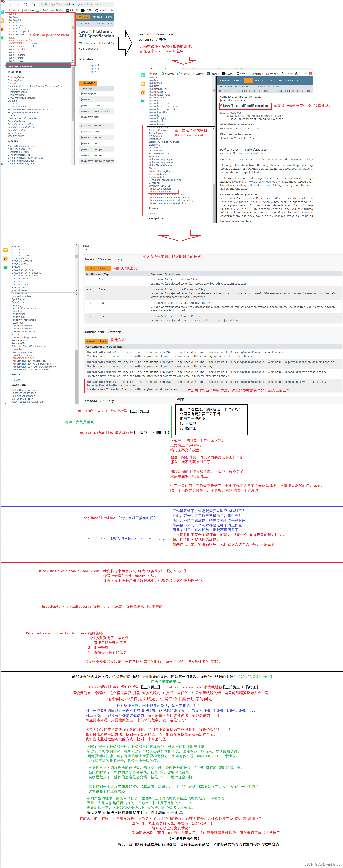The height and width of the screenshot is (868, 343).
Task: Select ThreadPoolExecutor in the boxed class list
Action: click(160, 192)
